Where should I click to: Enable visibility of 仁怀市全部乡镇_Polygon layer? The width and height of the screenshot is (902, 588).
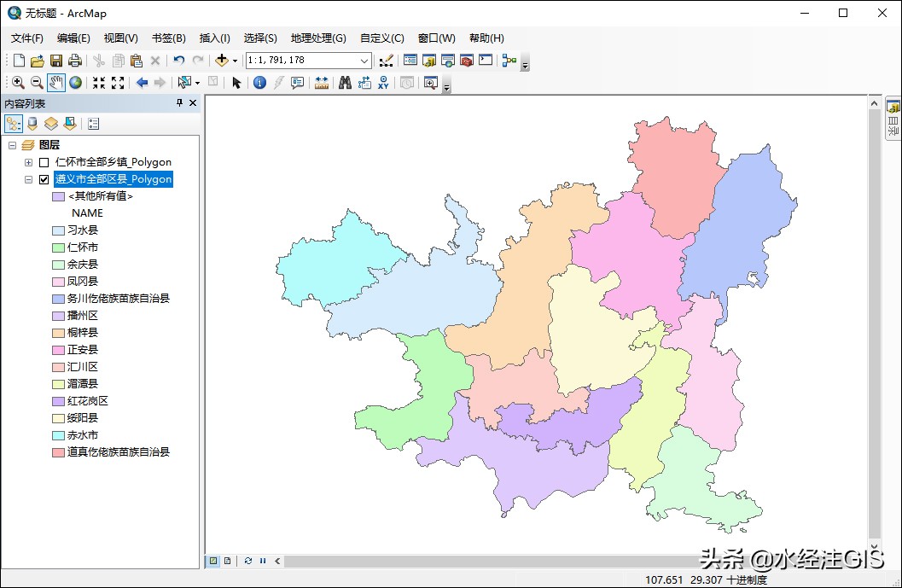click(x=44, y=161)
